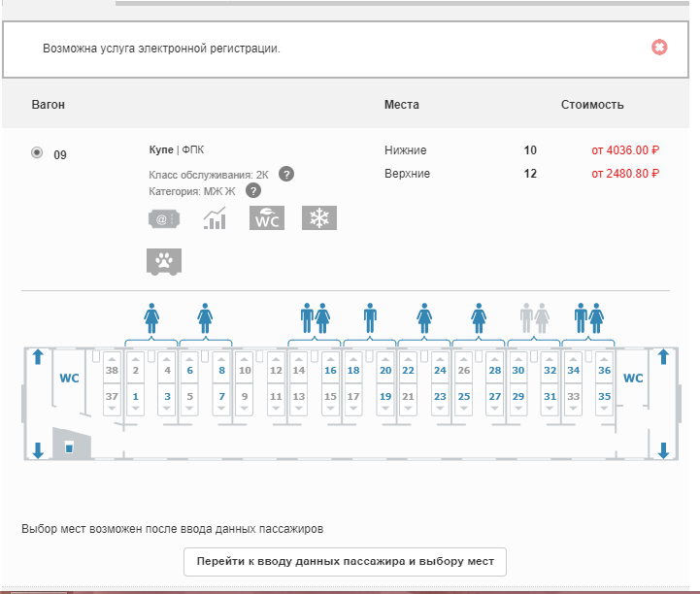Select lower seat 1 on carriage map
The image size is (700, 594).
click(136, 397)
